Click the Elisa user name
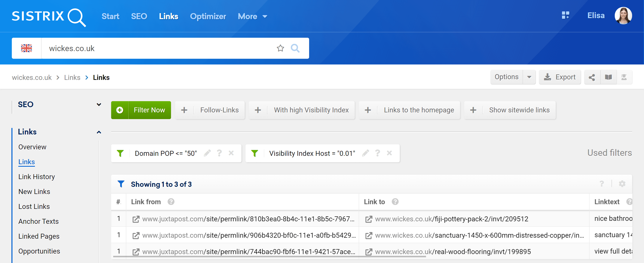The image size is (644, 263). pos(596,16)
